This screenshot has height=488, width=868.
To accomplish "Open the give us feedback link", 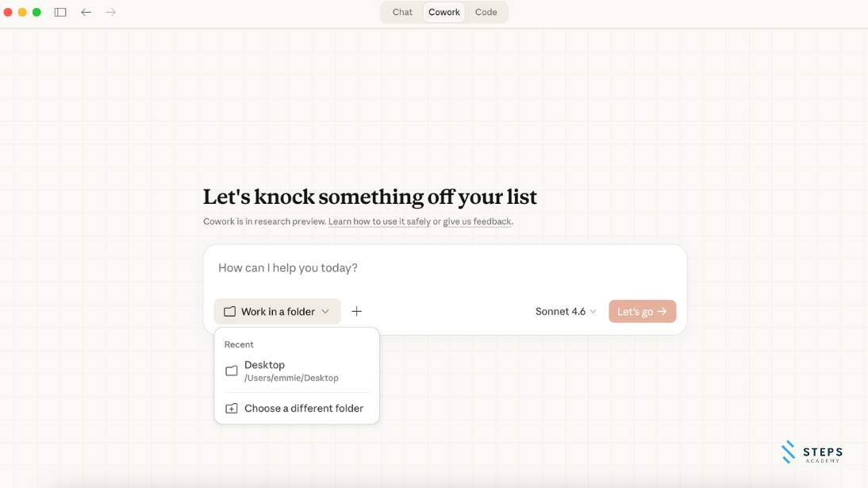I will [477, 221].
